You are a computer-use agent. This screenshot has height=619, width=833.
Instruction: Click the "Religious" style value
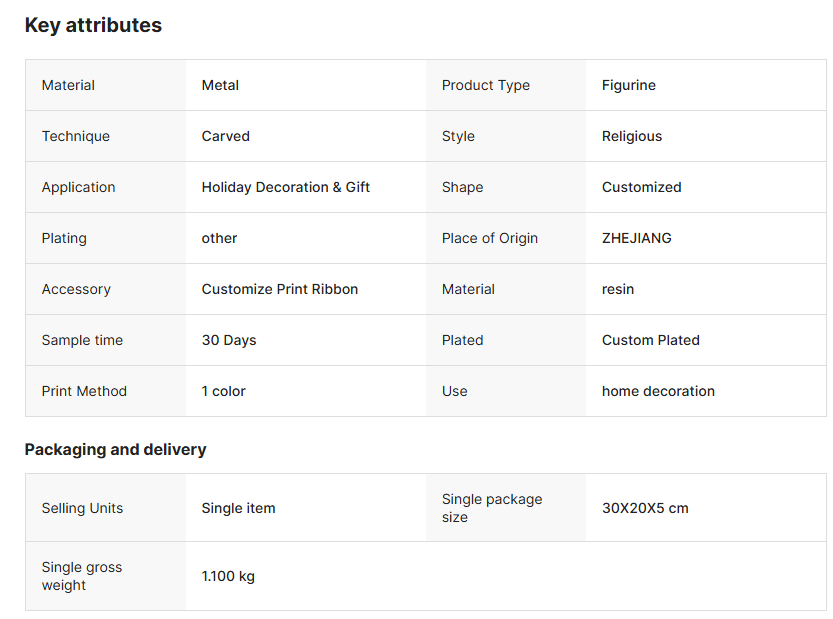coord(632,136)
